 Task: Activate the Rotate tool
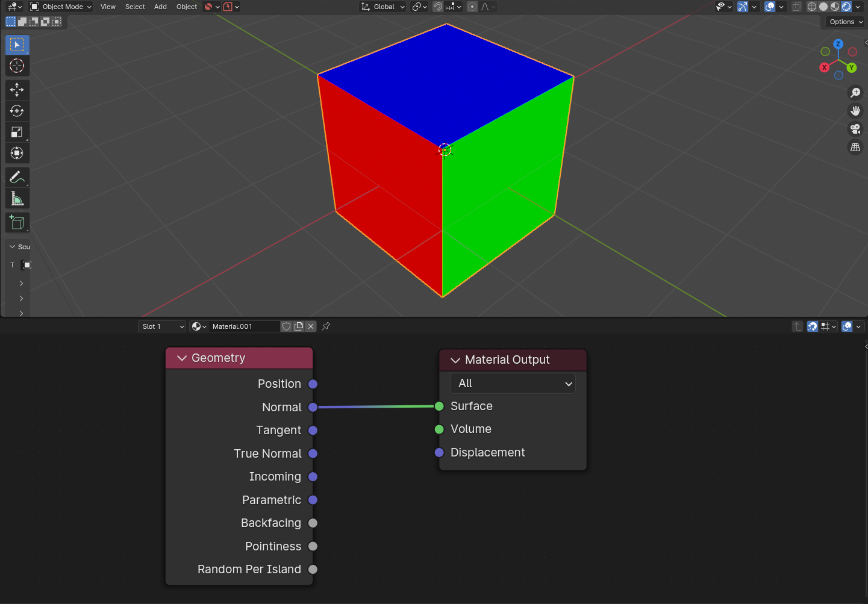[17, 111]
